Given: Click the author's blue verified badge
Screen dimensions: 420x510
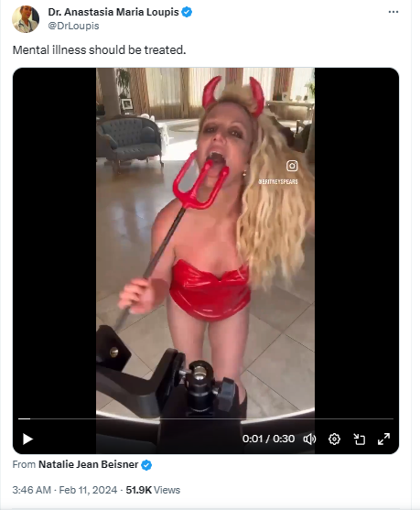Looking at the screenshot, I should (187, 12).
